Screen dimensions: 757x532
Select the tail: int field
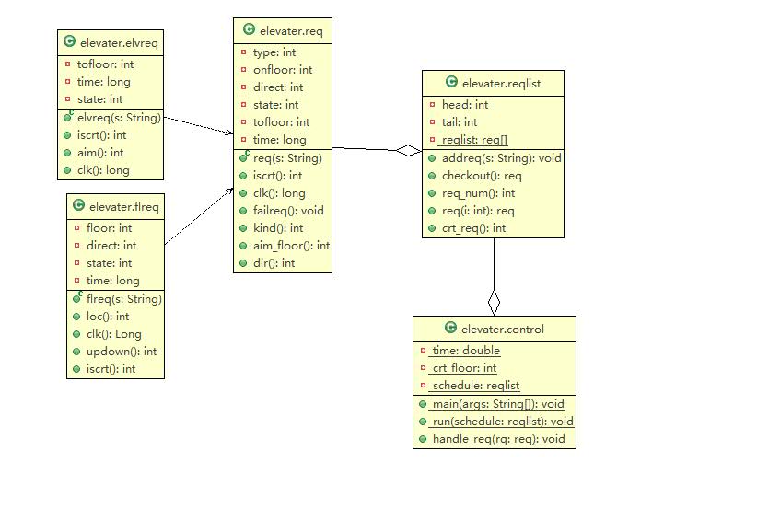point(460,122)
